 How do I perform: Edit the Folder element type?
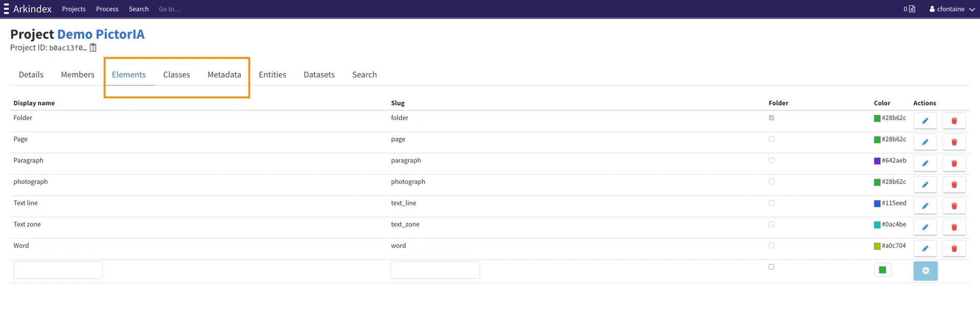pyautogui.click(x=925, y=121)
